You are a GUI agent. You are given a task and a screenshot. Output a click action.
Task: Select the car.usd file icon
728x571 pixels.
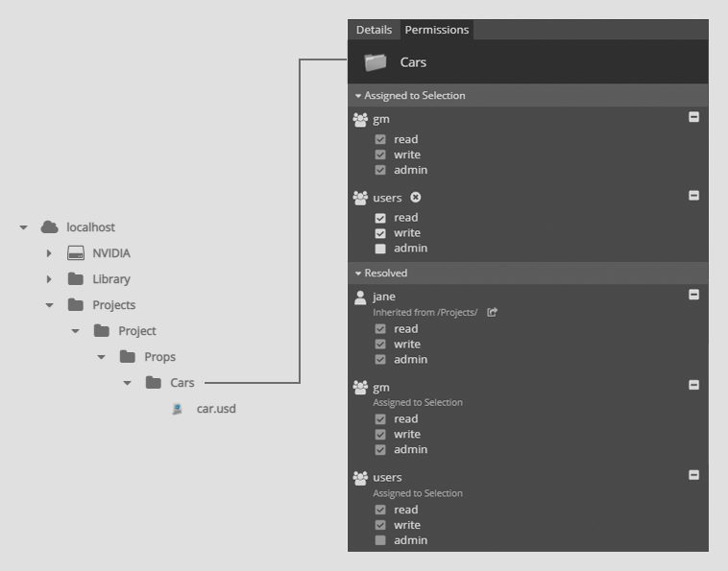point(177,409)
